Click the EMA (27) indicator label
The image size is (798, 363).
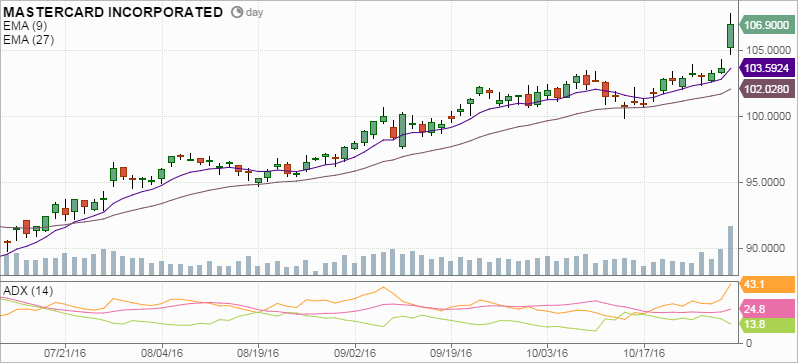(28, 40)
